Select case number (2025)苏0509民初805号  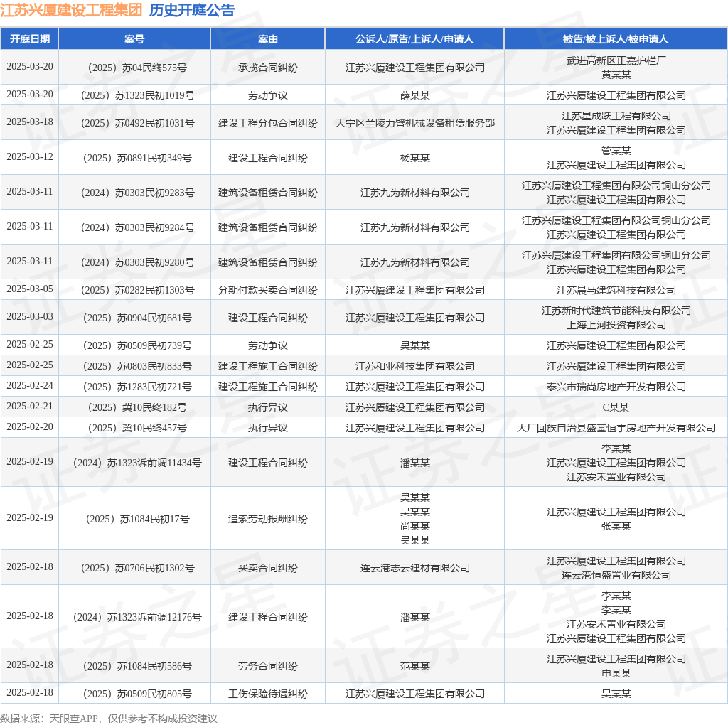tap(137, 694)
